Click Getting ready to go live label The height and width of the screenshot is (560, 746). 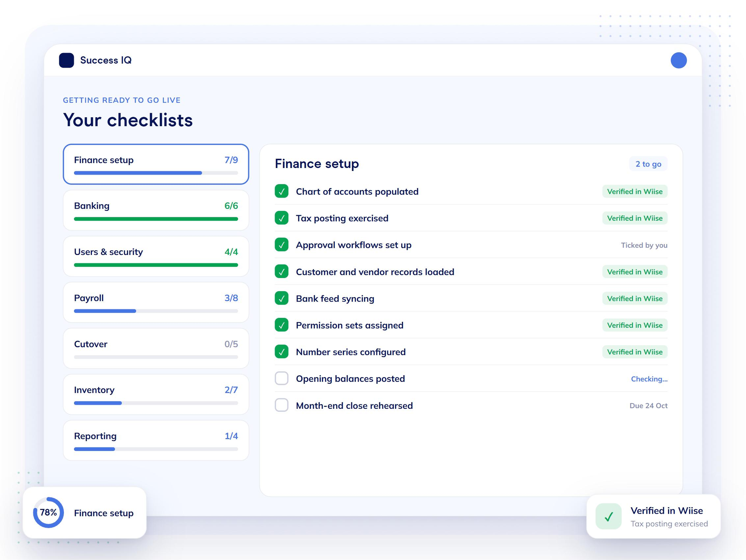(x=122, y=100)
